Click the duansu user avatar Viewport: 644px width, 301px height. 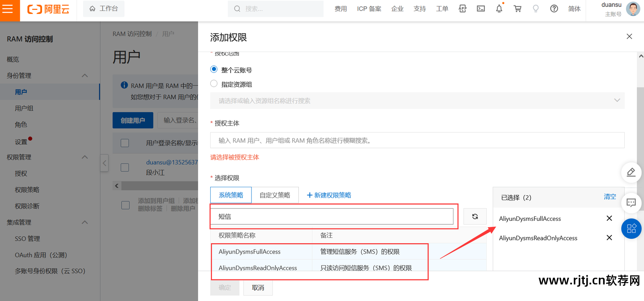click(633, 9)
